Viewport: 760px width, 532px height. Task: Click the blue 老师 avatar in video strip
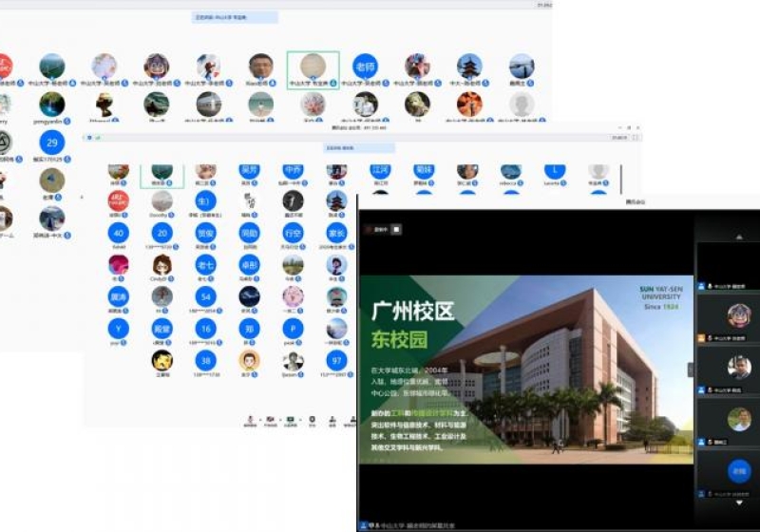(x=738, y=470)
